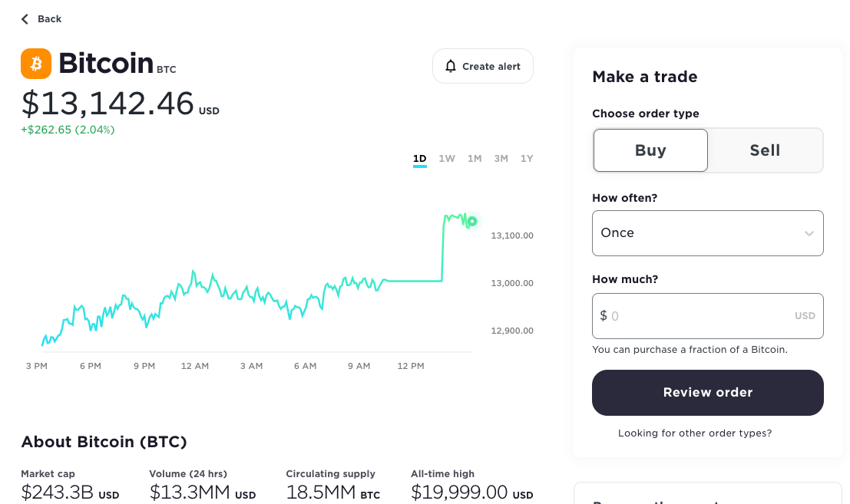Screen dimensions: 850x504
Task: Select the Sell order type
Action: (x=765, y=150)
